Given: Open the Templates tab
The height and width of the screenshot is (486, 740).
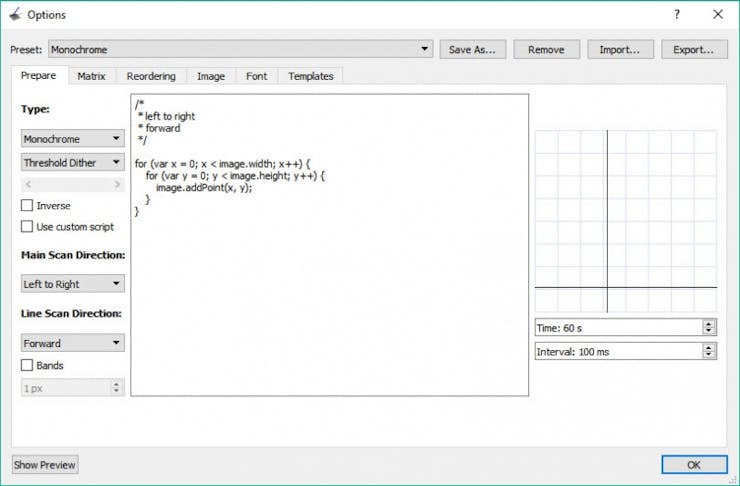Looking at the screenshot, I should [x=311, y=76].
